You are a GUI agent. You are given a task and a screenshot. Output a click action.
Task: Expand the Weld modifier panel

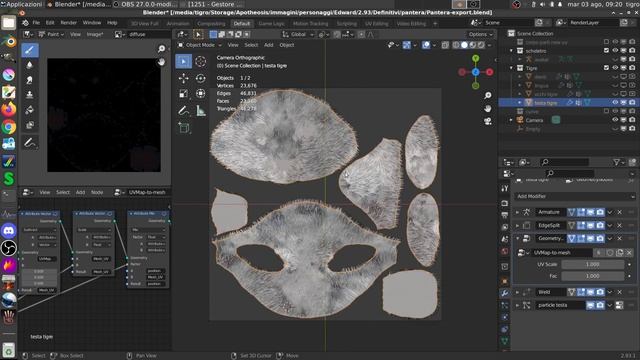pos(518,292)
